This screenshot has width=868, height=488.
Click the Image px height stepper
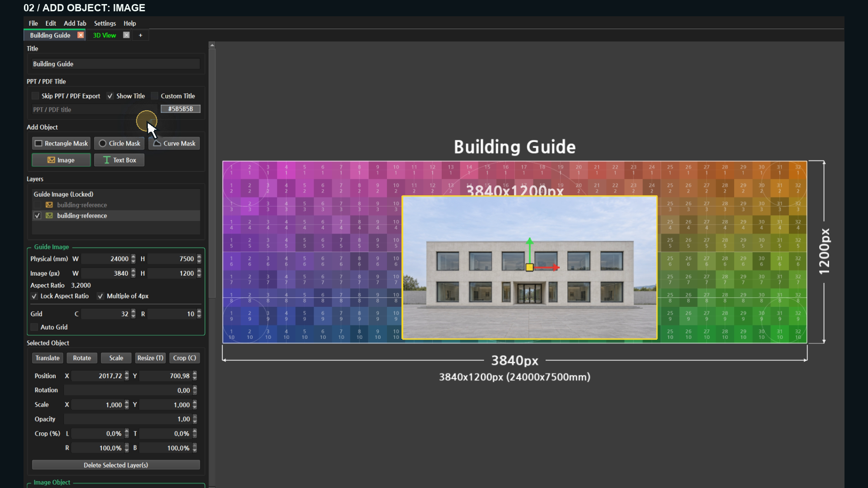click(199, 273)
